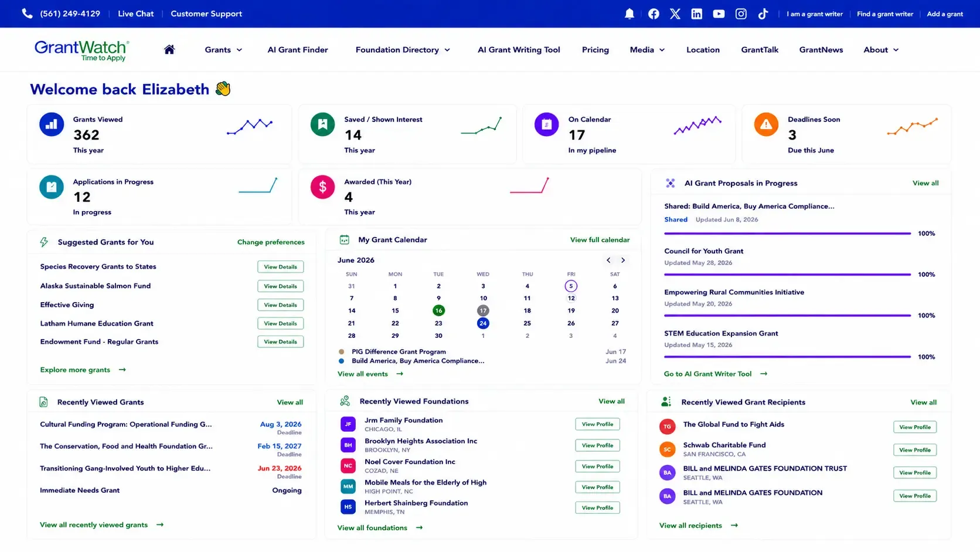
Task: Open the GrantNews menu item
Action: [x=821, y=50]
